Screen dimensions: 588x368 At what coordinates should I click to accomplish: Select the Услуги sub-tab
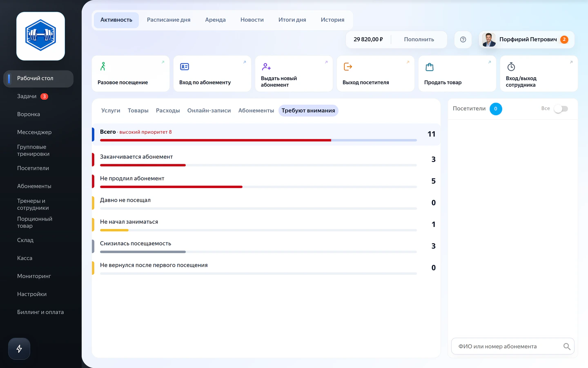(x=111, y=111)
